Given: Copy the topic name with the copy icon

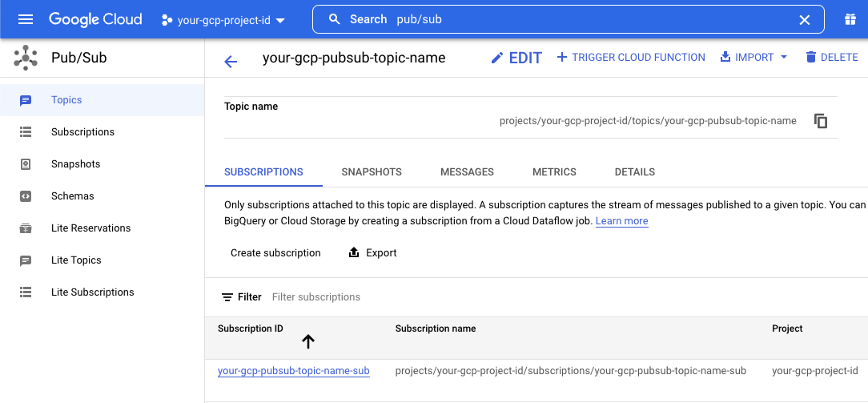Looking at the screenshot, I should pyautogui.click(x=821, y=121).
